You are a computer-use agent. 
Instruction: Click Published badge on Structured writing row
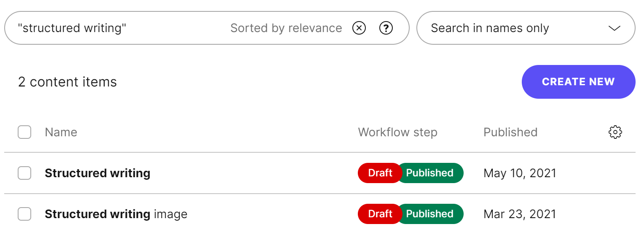tap(431, 173)
